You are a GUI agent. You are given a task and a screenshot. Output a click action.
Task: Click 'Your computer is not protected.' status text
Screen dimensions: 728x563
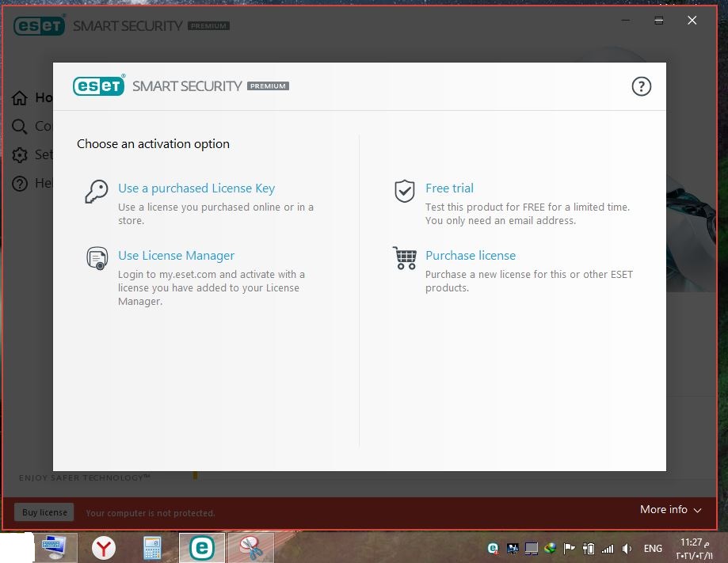(x=151, y=513)
